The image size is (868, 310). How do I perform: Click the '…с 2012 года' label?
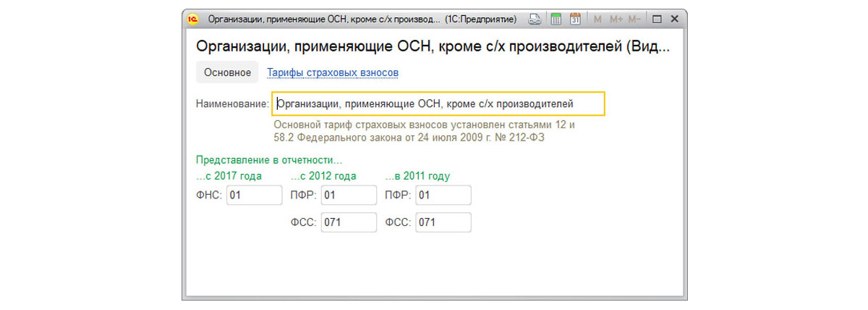click(x=323, y=176)
